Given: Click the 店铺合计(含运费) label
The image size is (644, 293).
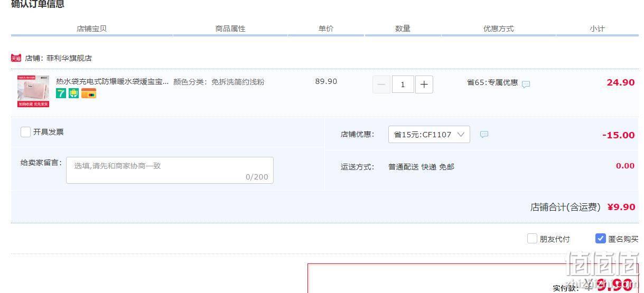Looking at the screenshot, I should (x=565, y=207).
